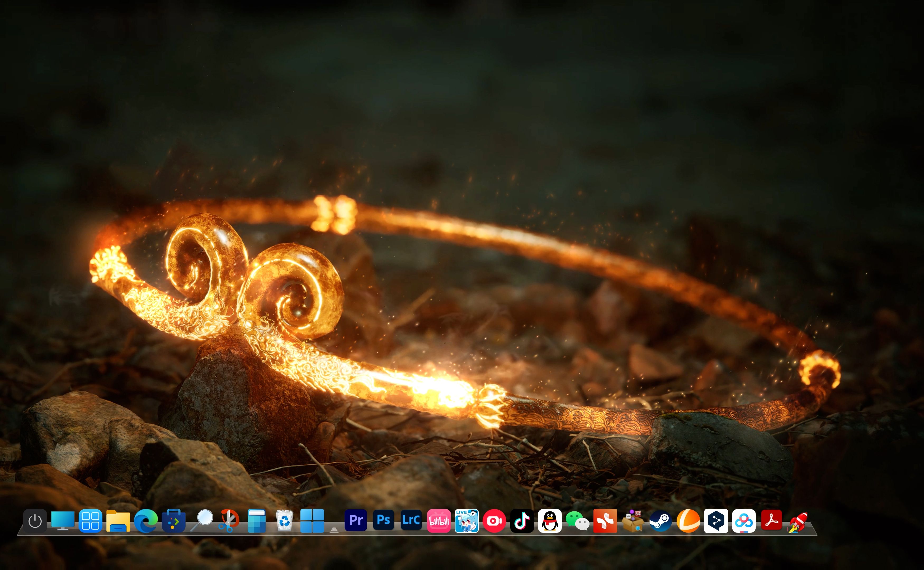Launch Microsoft Edge browser
The height and width of the screenshot is (570, 924).
pyautogui.click(x=146, y=521)
